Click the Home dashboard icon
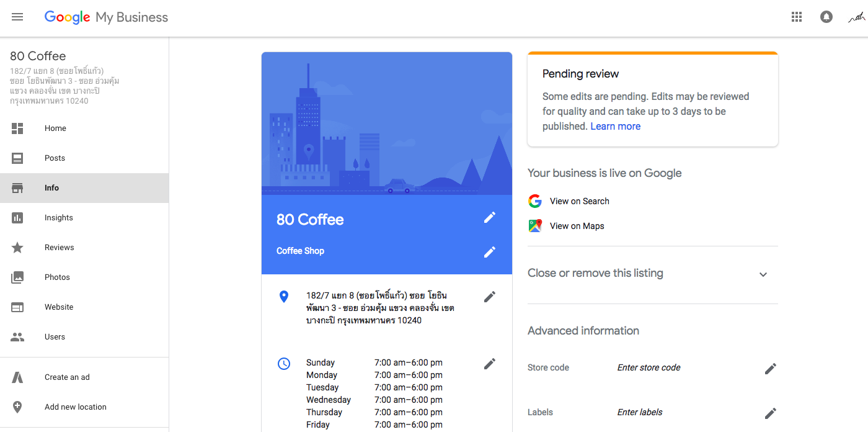 click(x=17, y=128)
